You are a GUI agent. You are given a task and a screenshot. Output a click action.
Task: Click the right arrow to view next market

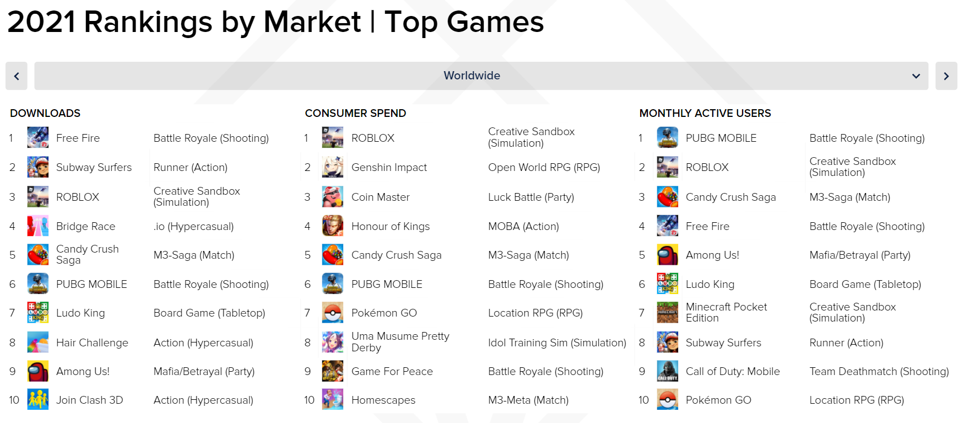coord(946,76)
